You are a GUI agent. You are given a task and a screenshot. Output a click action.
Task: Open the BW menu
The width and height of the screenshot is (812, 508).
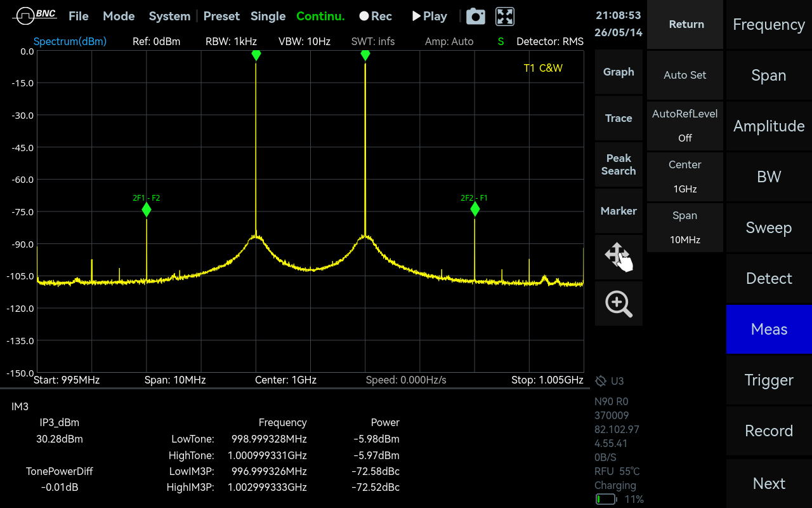tap(769, 177)
